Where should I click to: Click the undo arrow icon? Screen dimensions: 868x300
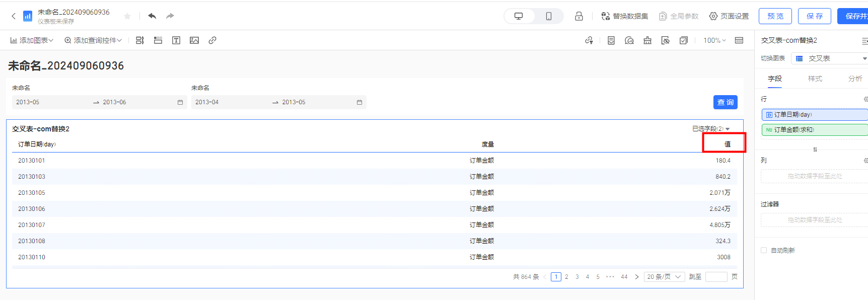pos(152,16)
